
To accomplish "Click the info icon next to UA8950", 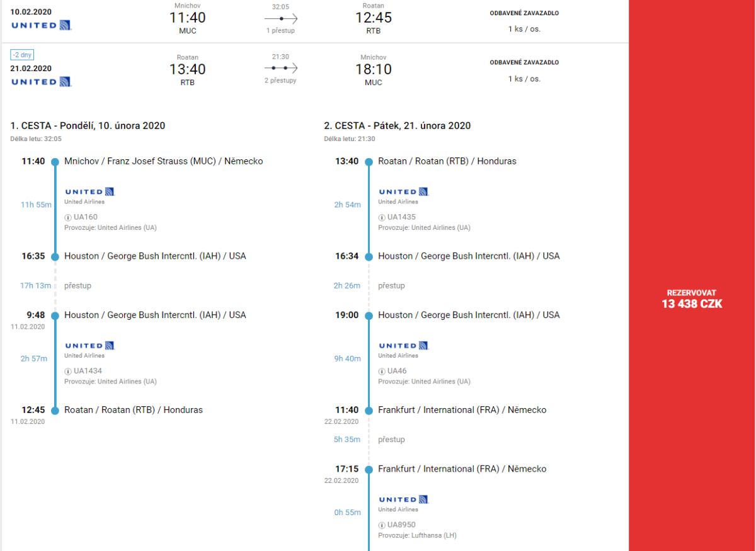I will 381,525.
